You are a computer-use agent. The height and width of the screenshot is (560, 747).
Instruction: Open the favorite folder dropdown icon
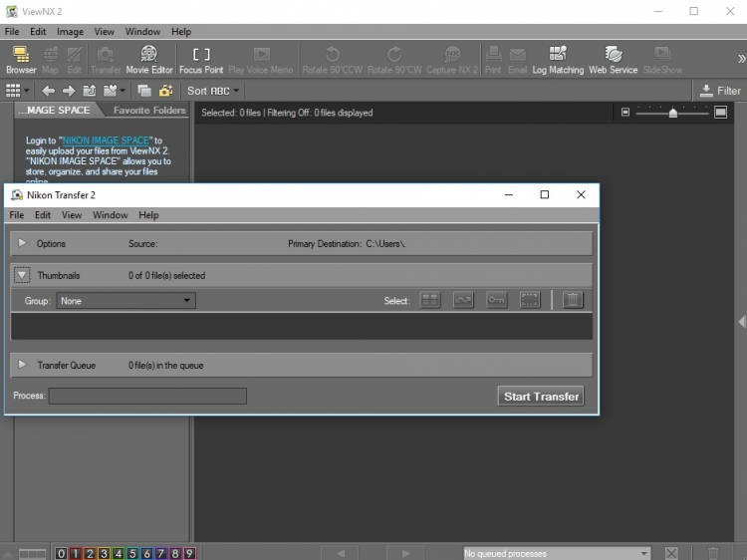115,90
